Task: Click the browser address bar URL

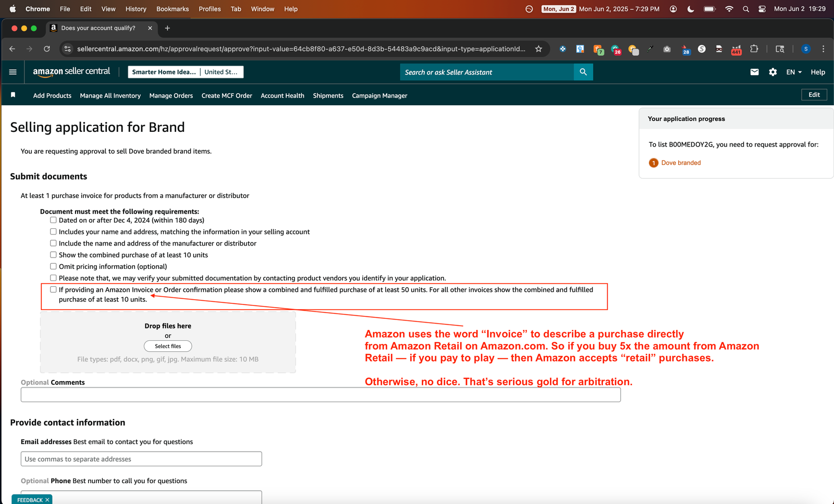Action: click(x=301, y=49)
